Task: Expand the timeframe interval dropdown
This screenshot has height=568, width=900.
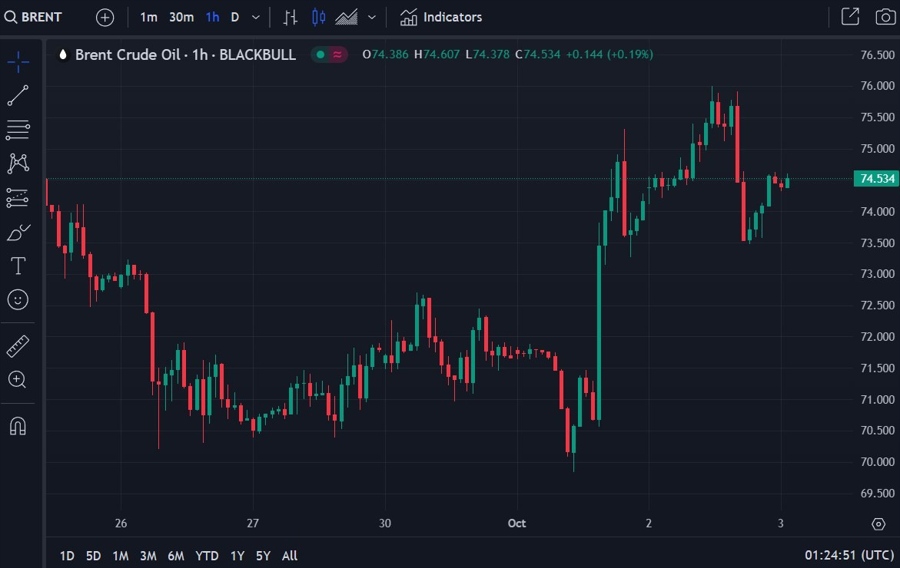Action: coord(256,17)
